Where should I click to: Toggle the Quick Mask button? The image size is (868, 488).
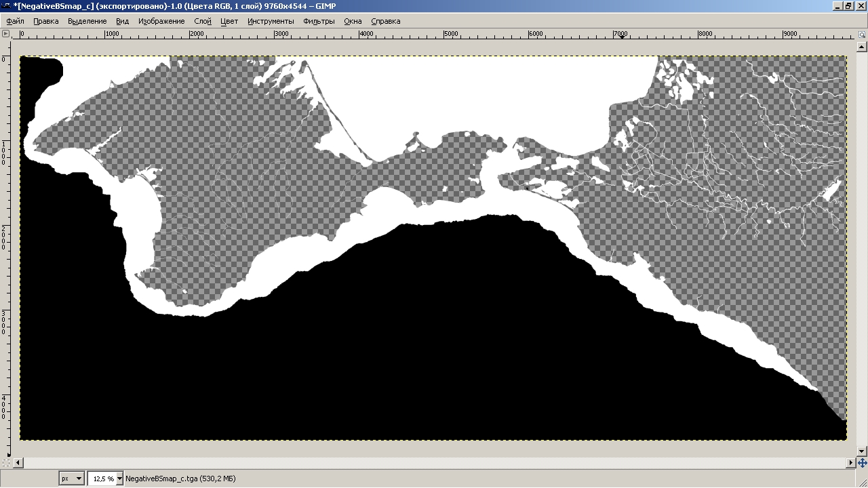pyautogui.click(x=6, y=463)
